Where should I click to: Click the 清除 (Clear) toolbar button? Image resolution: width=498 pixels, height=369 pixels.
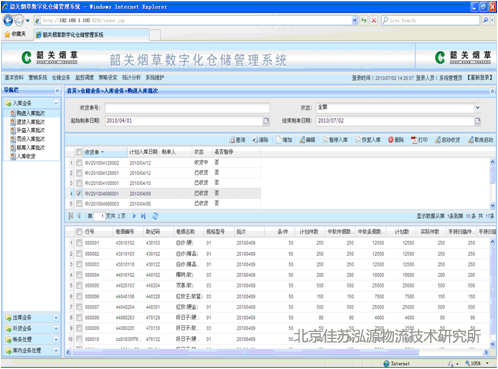[260, 140]
